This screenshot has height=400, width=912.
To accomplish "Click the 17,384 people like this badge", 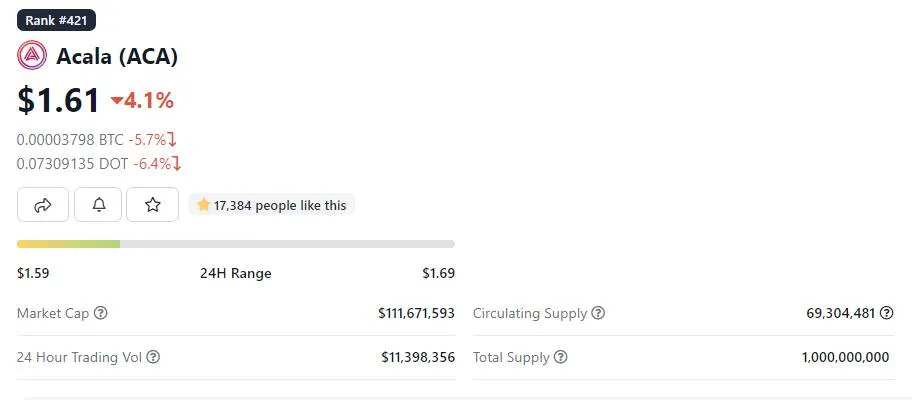I will [271, 205].
